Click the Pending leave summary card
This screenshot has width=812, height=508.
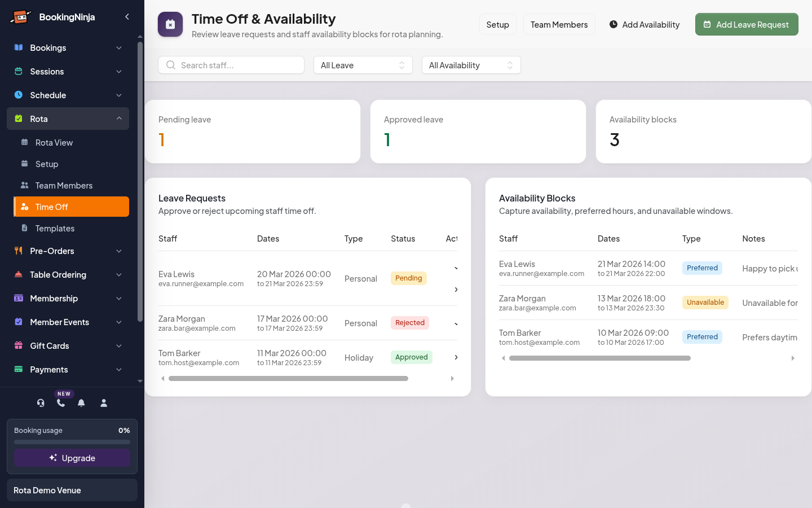click(253, 132)
